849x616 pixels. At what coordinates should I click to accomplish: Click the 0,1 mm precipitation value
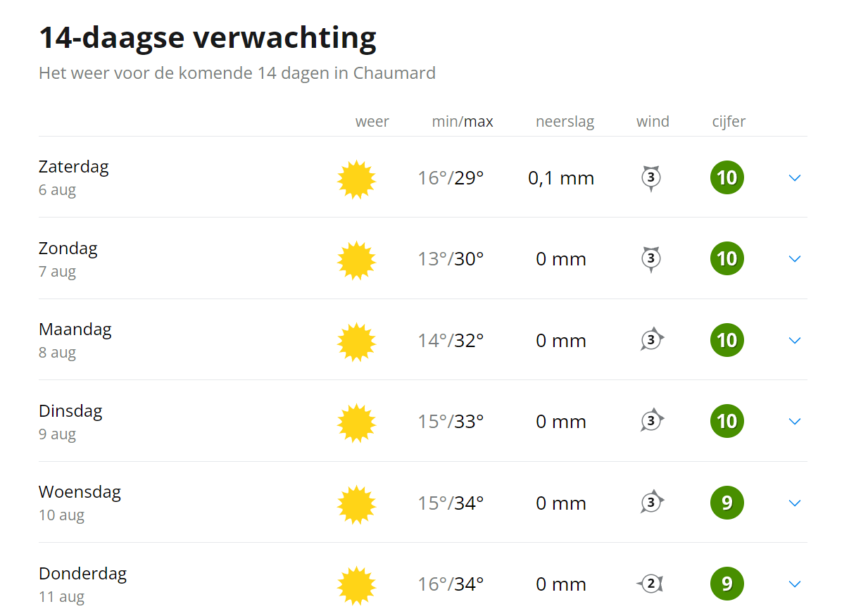point(561,178)
